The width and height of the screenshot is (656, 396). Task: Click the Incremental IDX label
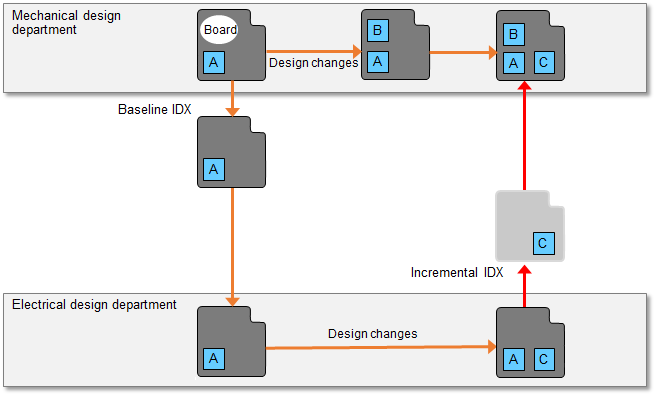tap(457, 272)
